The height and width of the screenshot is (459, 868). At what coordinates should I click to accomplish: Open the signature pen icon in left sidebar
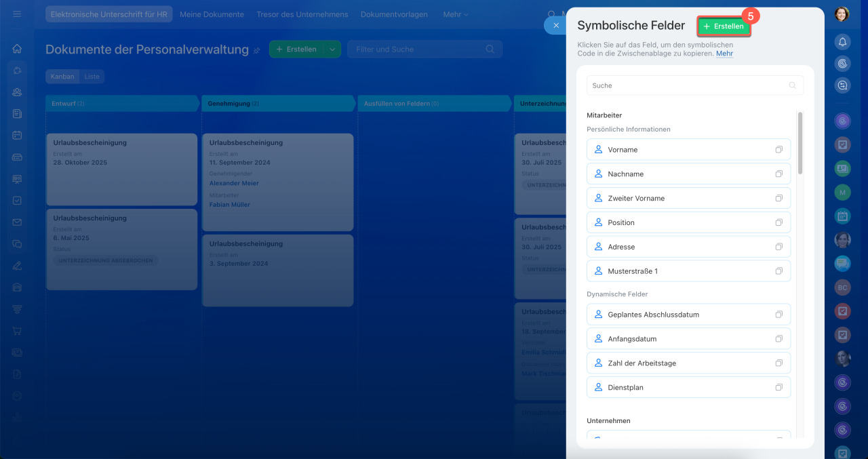pos(17,266)
